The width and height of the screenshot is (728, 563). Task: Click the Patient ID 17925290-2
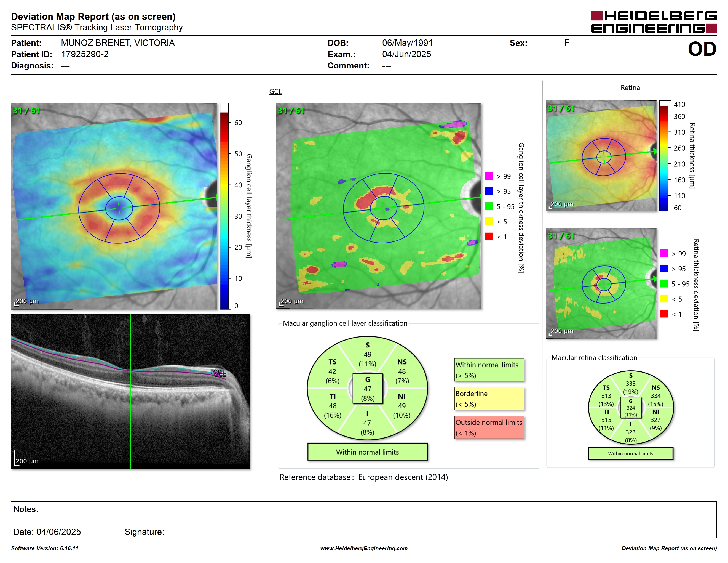(x=85, y=54)
